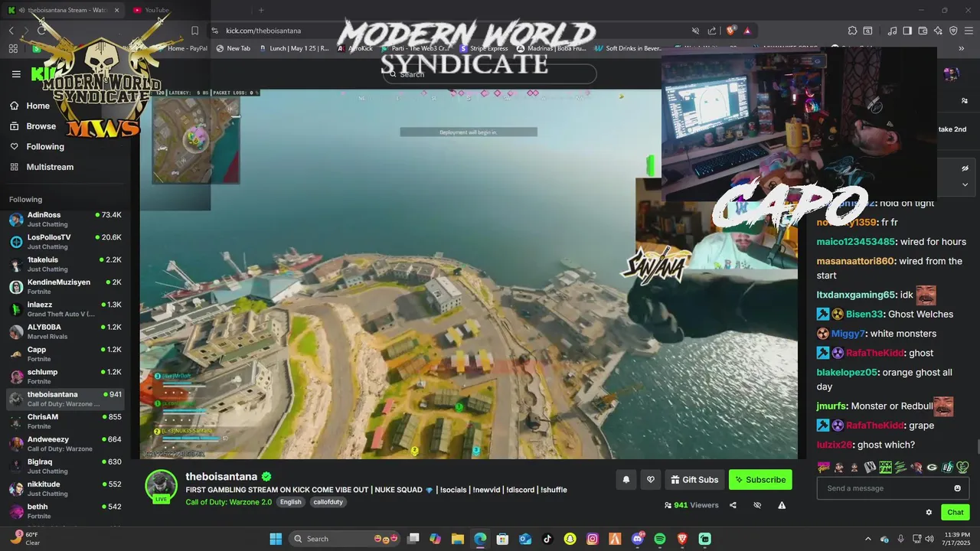Open ALYBOBA channel in Following list

pos(66,331)
